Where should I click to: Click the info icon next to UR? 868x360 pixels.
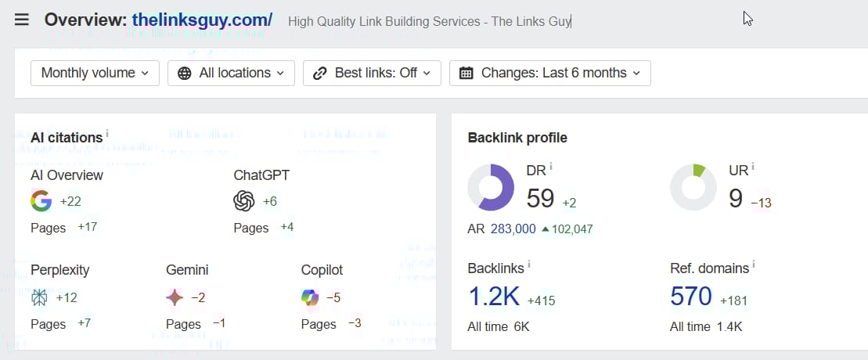coord(754,166)
